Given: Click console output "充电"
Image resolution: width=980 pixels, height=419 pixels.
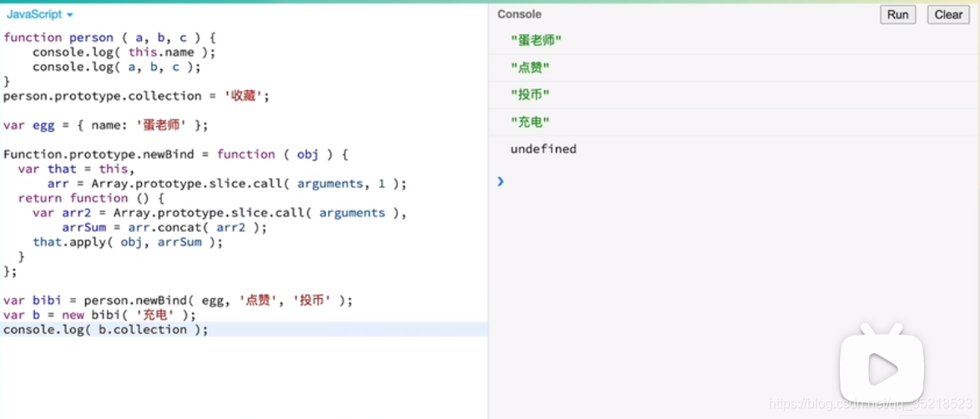Looking at the screenshot, I should coord(530,122).
